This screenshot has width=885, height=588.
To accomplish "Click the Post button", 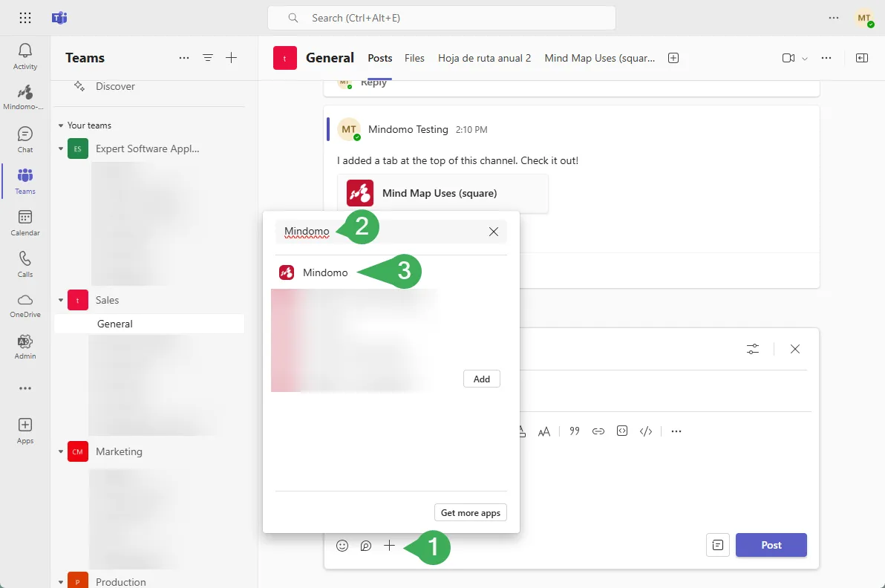I will click(771, 545).
